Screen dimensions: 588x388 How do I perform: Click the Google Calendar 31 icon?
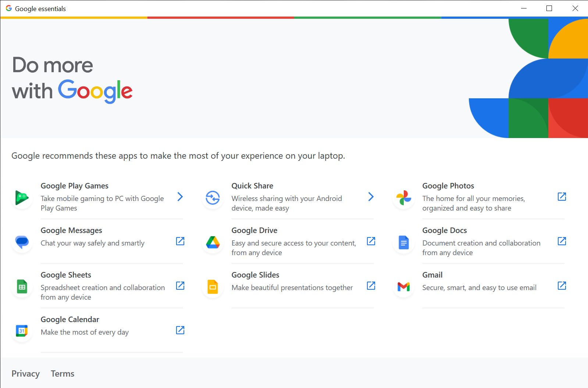[x=22, y=331]
